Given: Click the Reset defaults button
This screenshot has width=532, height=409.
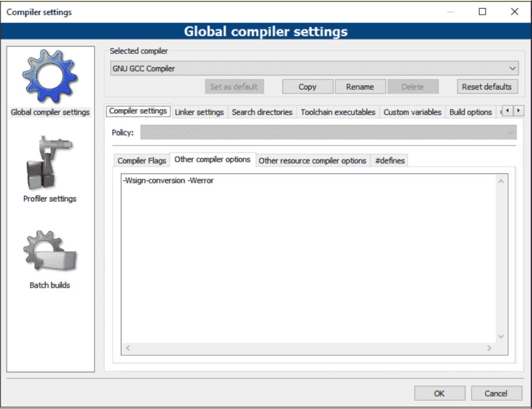Looking at the screenshot, I should [x=487, y=87].
